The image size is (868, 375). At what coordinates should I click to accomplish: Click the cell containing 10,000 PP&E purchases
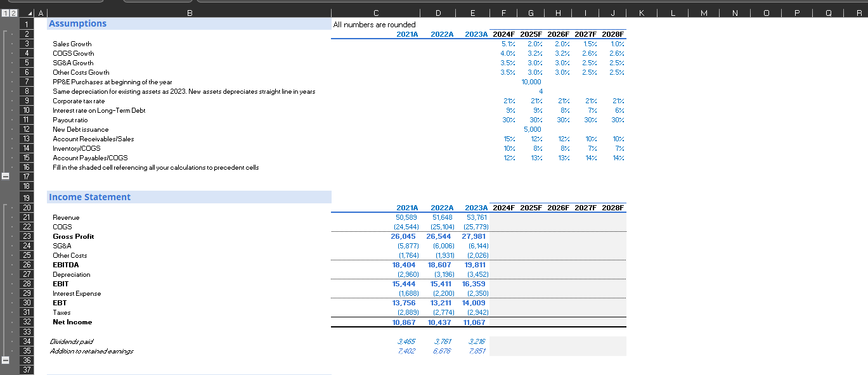[x=531, y=82]
